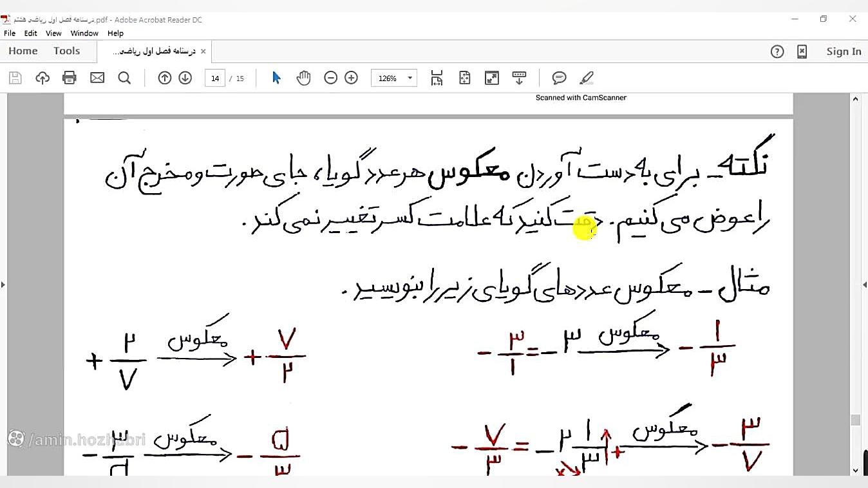Open the Help menu
This screenshot has width=868, height=488.
pos(115,33)
